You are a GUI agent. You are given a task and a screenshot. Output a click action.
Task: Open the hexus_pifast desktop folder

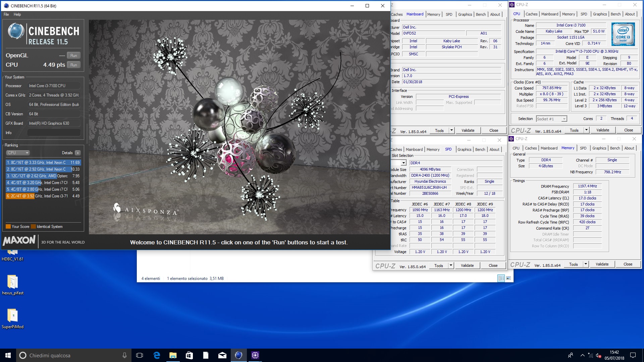click(12, 285)
